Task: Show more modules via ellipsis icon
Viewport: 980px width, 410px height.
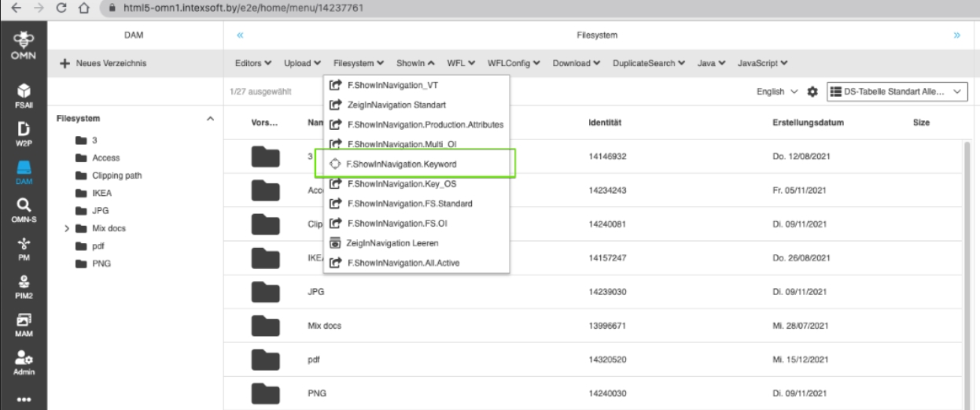Action: coord(23,398)
